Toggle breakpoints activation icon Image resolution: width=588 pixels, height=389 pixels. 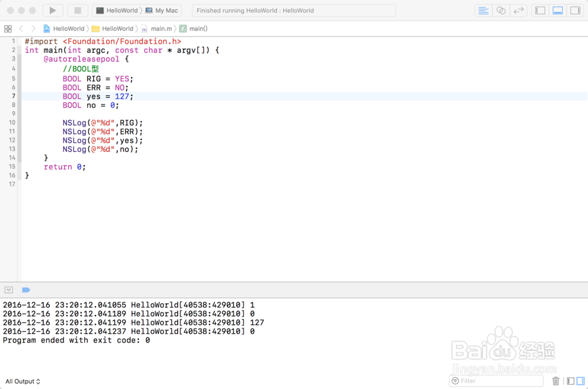tap(26, 290)
